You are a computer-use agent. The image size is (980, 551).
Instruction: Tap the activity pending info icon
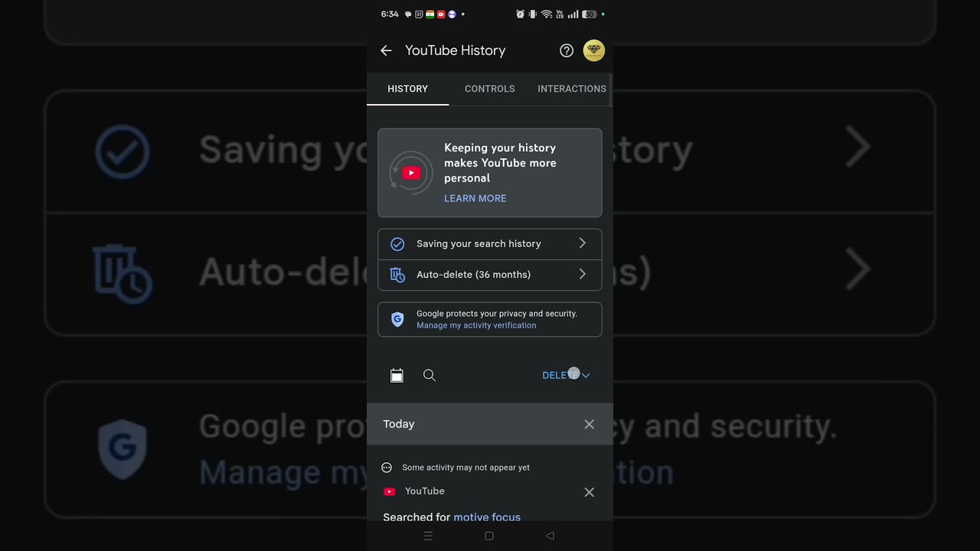pyautogui.click(x=387, y=468)
